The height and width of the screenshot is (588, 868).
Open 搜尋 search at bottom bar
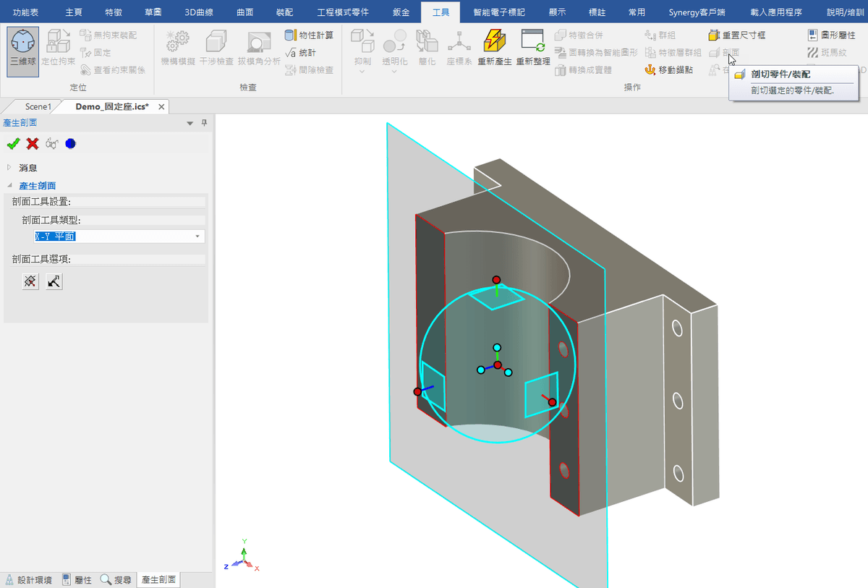pos(116,579)
